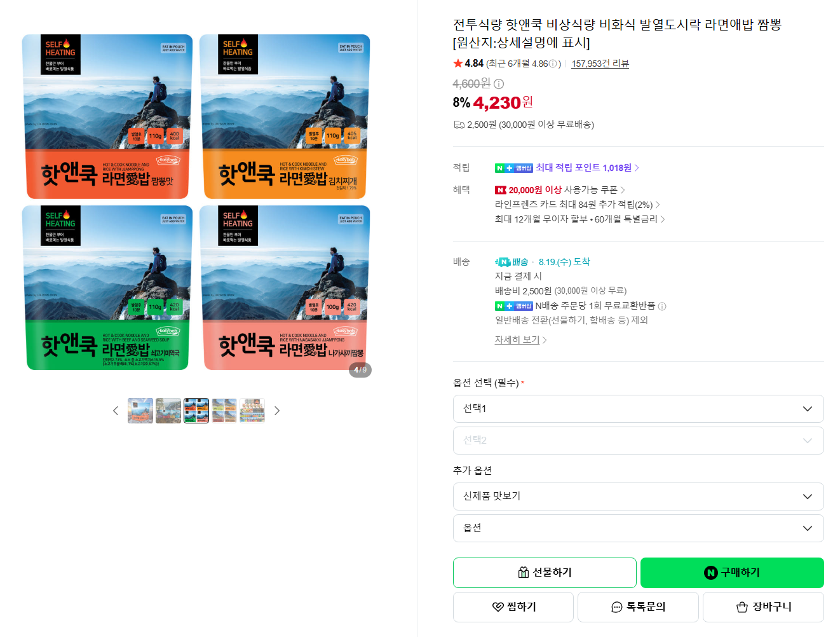
Task: Open the 신제품 맛보기 dropdown
Action: [x=638, y=497]
